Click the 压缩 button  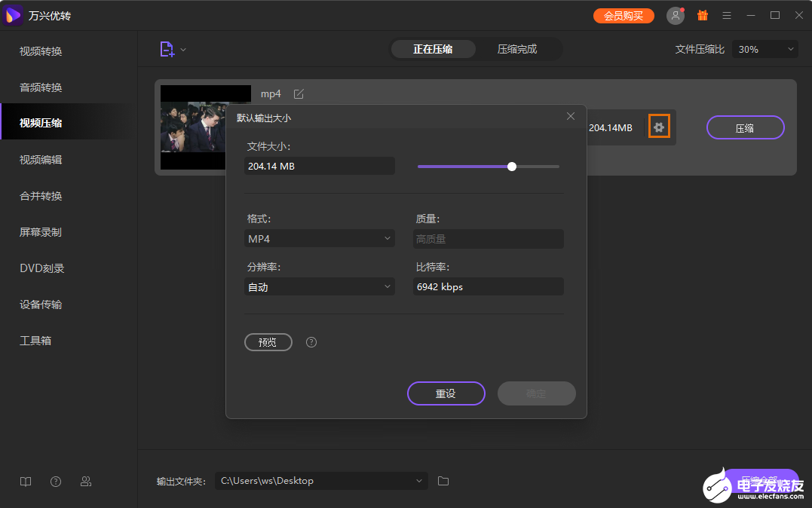[745, 128]
